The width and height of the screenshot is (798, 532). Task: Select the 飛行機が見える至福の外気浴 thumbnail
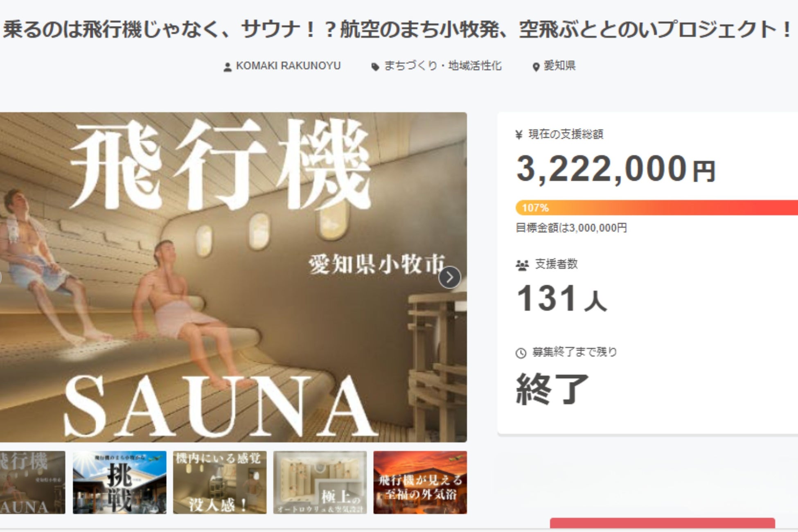coord(420,482)
